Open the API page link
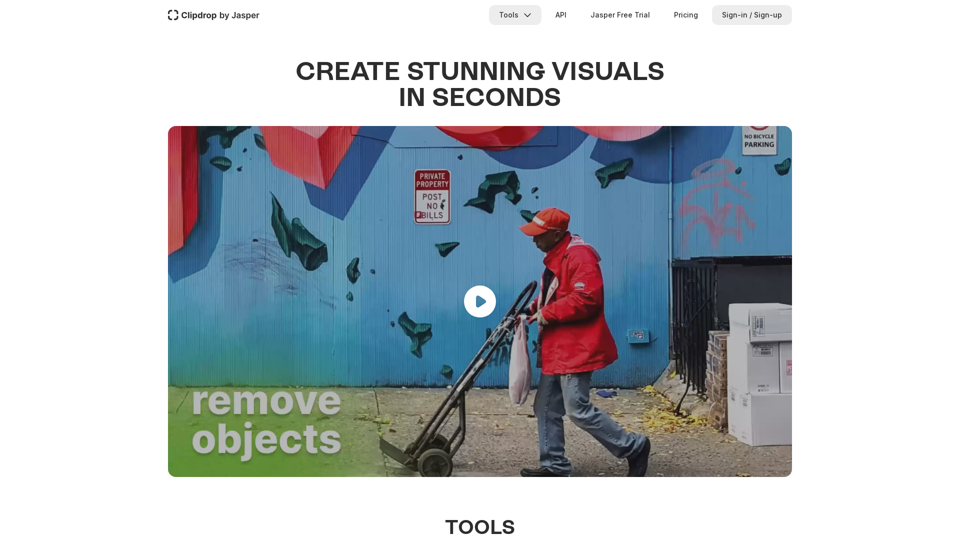Screen dimensions: 960x540 point(561,15)
